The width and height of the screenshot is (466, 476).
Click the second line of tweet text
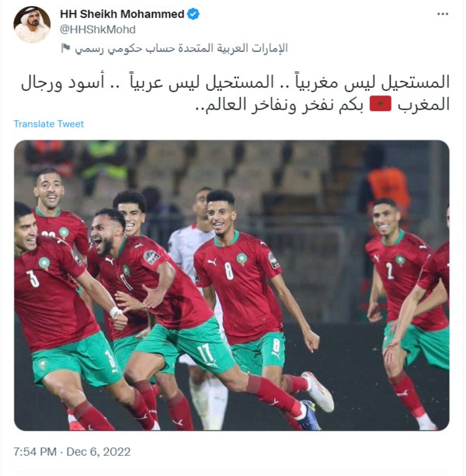323,104
